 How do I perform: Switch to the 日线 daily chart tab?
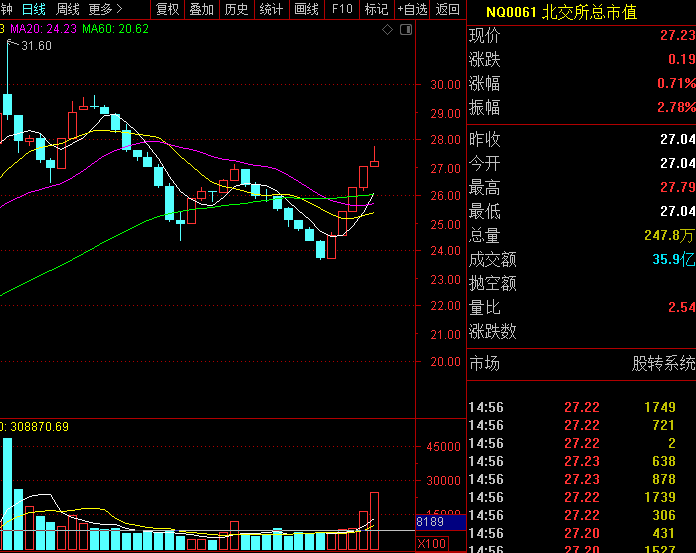[x=34, y=9]
